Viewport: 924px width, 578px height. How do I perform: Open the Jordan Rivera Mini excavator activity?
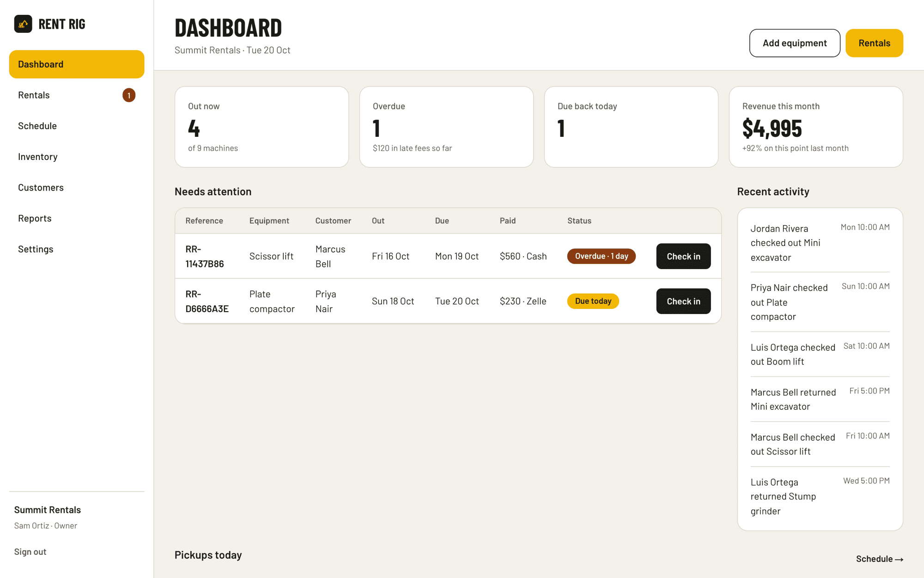(x=820, y=243)
